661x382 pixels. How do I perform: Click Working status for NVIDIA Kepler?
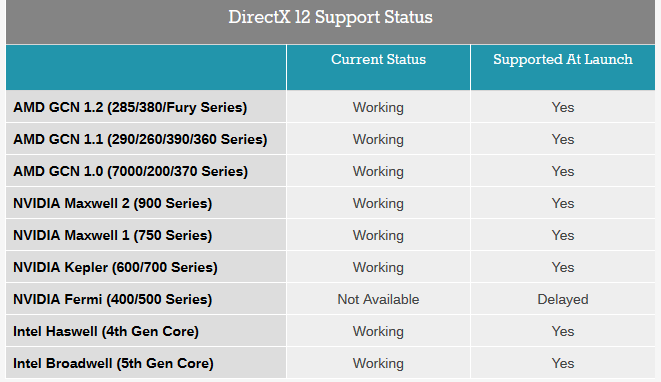(x=378, y=267)
